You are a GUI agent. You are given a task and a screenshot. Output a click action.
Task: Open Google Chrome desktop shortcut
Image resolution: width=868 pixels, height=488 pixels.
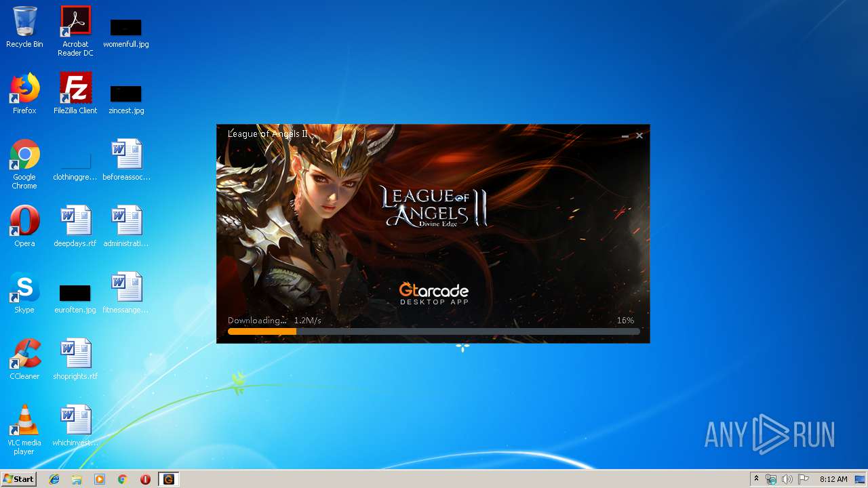pyautogui.click(x=24, y=164)
